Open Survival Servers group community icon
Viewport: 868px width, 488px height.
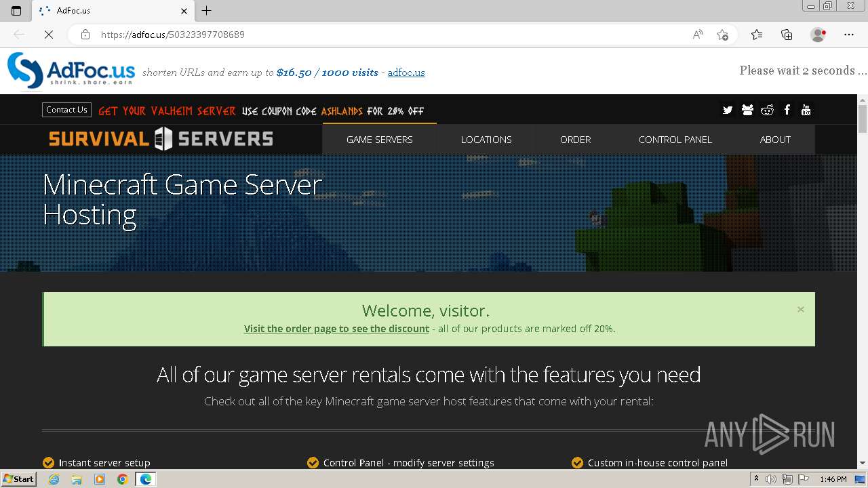[x=747, y=110]
